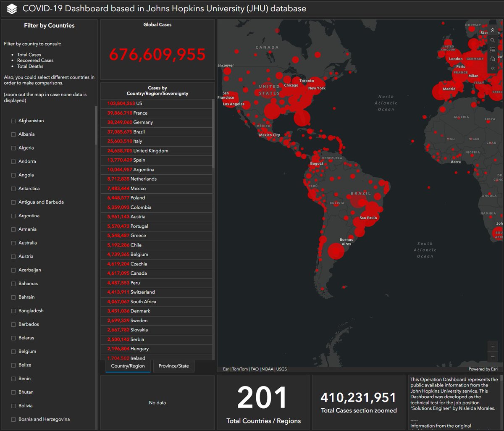Viewport: 504px width, 431px height.
Task: Click the large red marker at Sao Paulo
Action: [368, 218]
